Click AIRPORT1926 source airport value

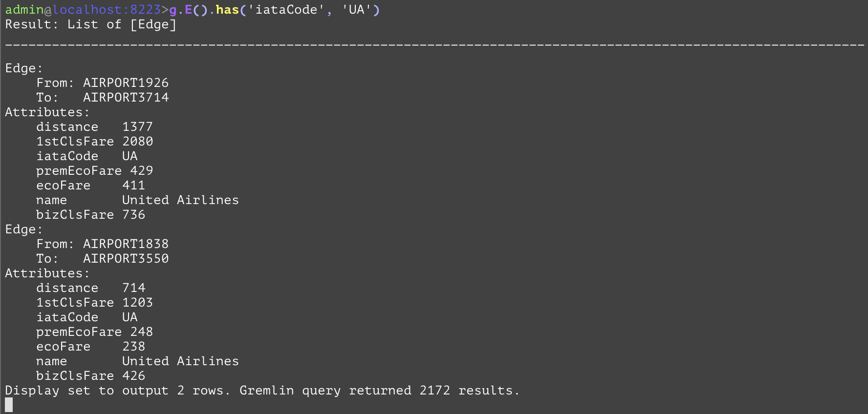click(x=126, y=83)
